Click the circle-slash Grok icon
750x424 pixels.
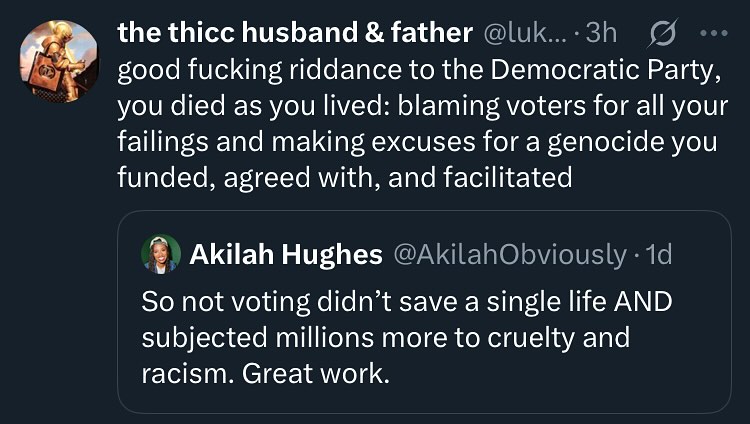click(660, 33)
